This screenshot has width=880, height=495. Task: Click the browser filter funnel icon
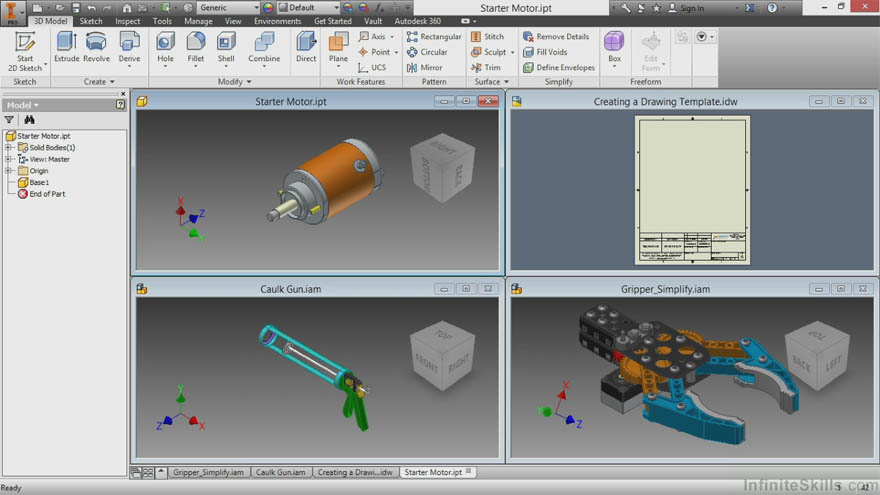pos(9,120)
